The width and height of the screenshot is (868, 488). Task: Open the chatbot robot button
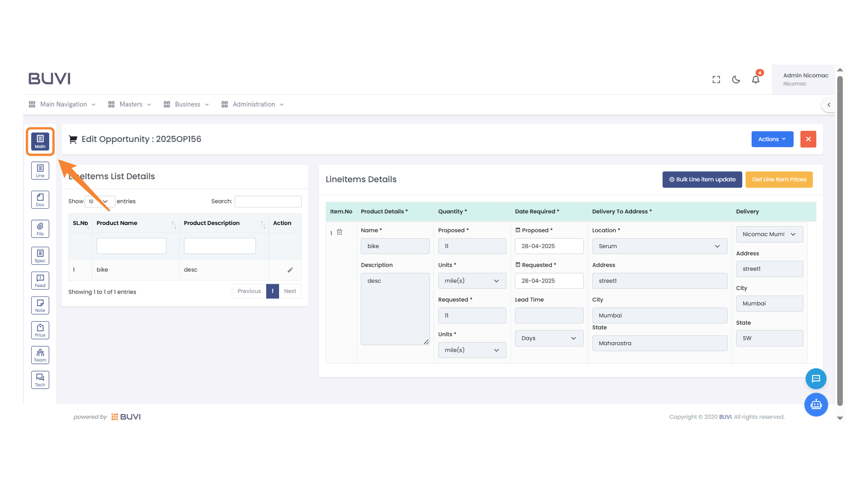tap(816, 404)
